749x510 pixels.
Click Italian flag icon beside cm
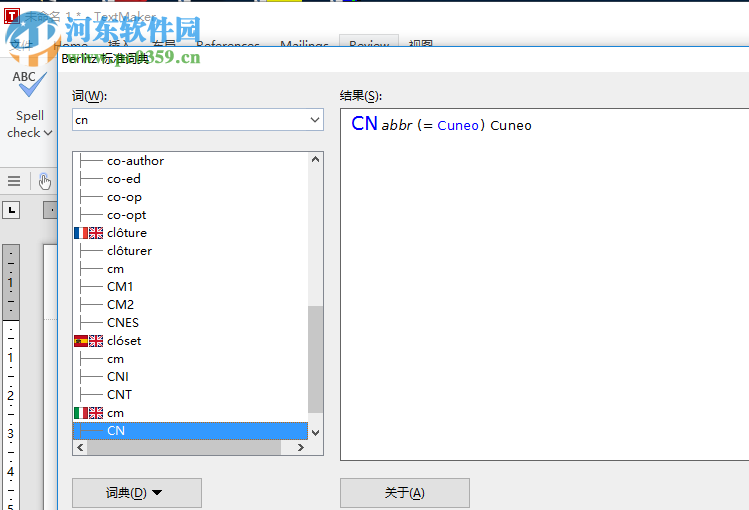(x=81, y=413)
